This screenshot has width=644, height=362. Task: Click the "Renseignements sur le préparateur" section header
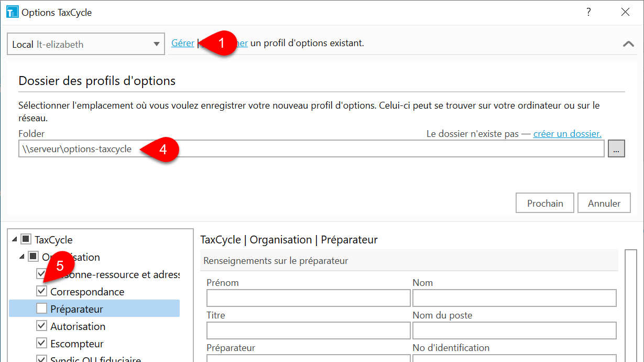click(409, 261)
